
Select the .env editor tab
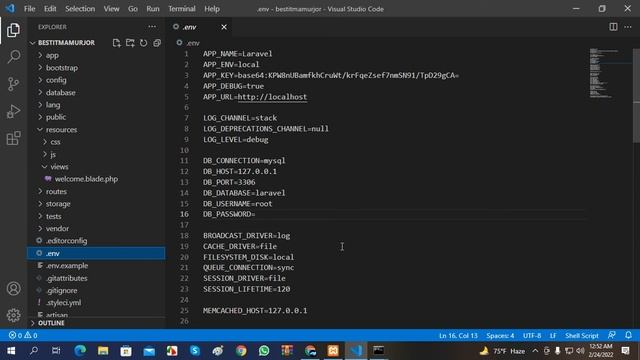pos(200,27)
